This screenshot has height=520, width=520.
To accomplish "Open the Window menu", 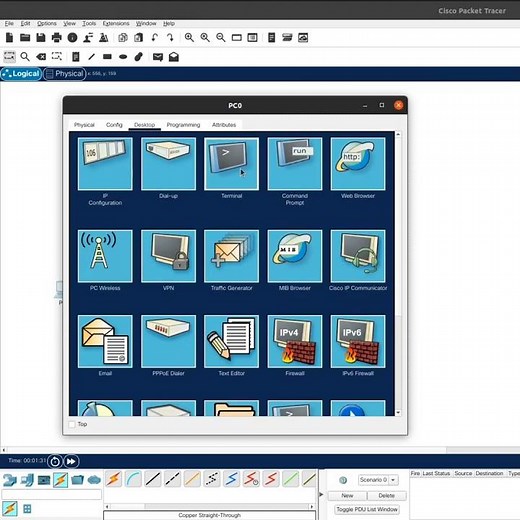I will (146, 23).
